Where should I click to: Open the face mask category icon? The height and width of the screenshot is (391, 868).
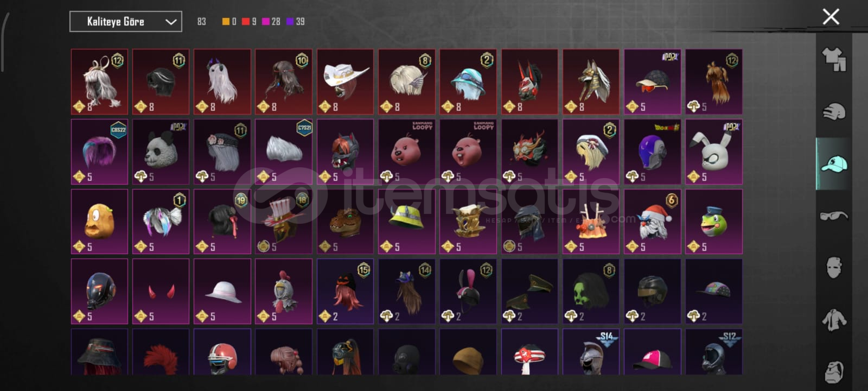tap(834, 268)
